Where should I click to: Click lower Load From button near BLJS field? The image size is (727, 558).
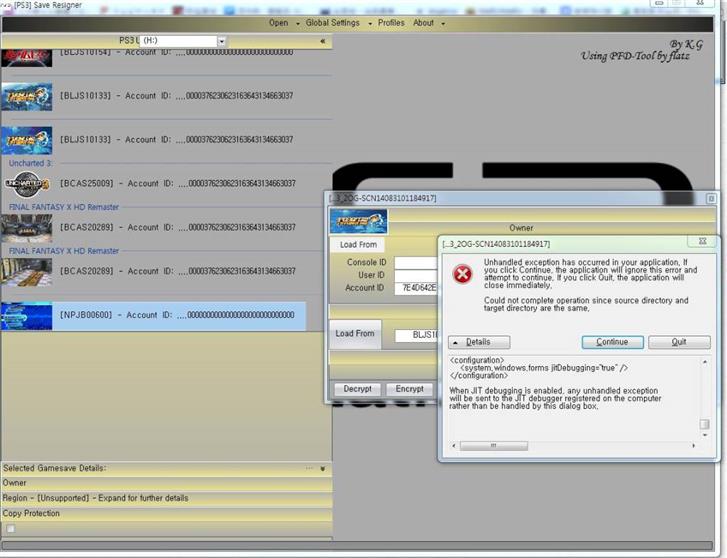355,334
